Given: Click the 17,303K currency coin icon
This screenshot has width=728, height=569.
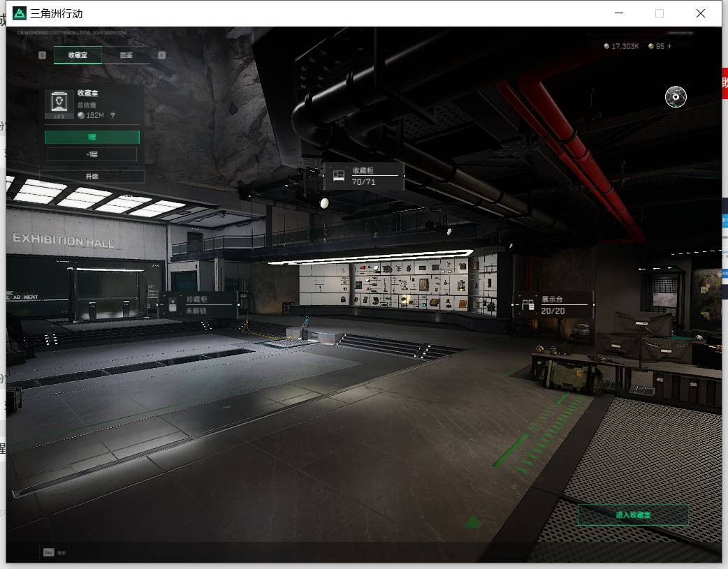Looking at the screenshot, I should point(606,46).
